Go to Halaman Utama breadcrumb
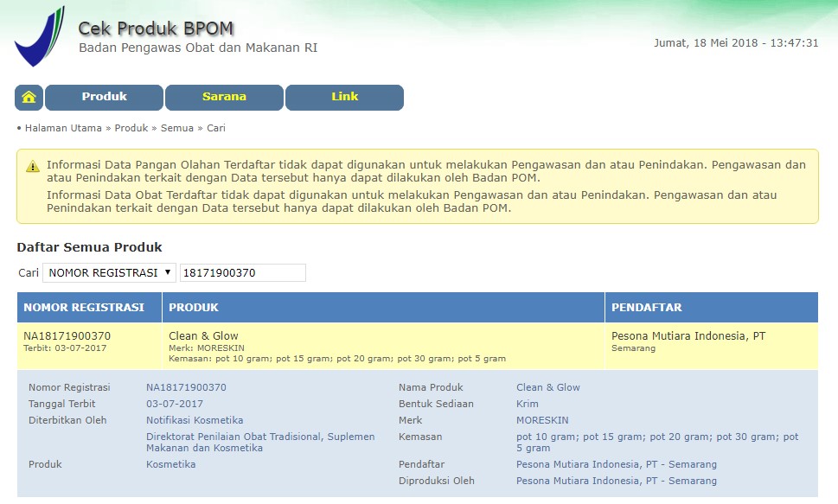 click(x=63, y=128)
